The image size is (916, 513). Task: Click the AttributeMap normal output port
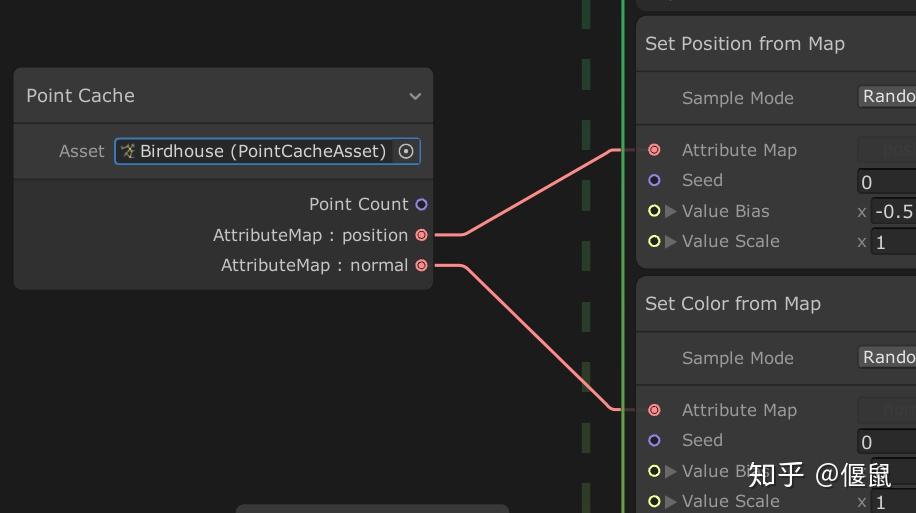click(421, 265)
